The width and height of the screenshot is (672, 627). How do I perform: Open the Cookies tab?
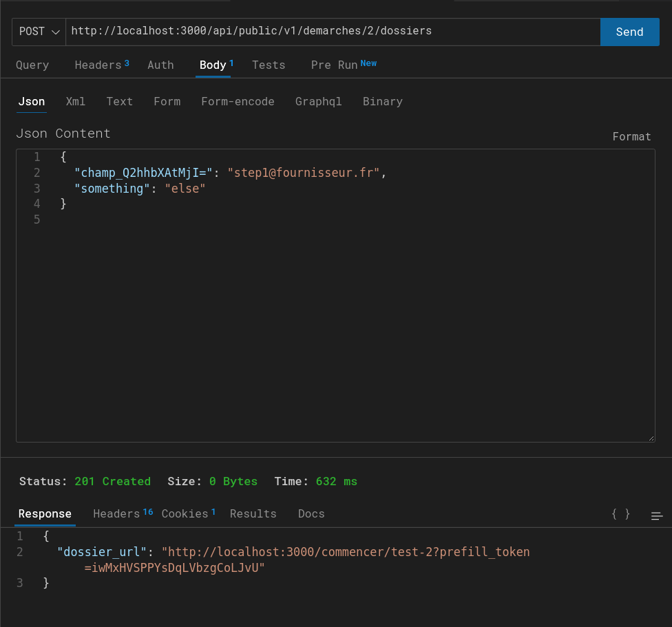pyautogui.click(x=188, y=514)
